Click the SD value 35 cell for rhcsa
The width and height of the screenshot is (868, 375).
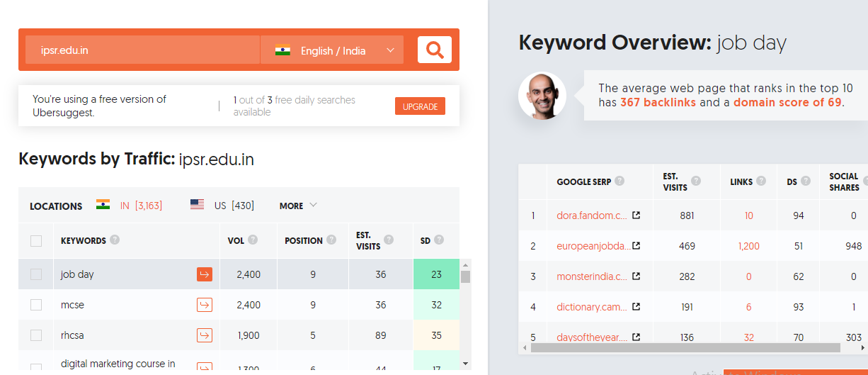coord(436,335)
